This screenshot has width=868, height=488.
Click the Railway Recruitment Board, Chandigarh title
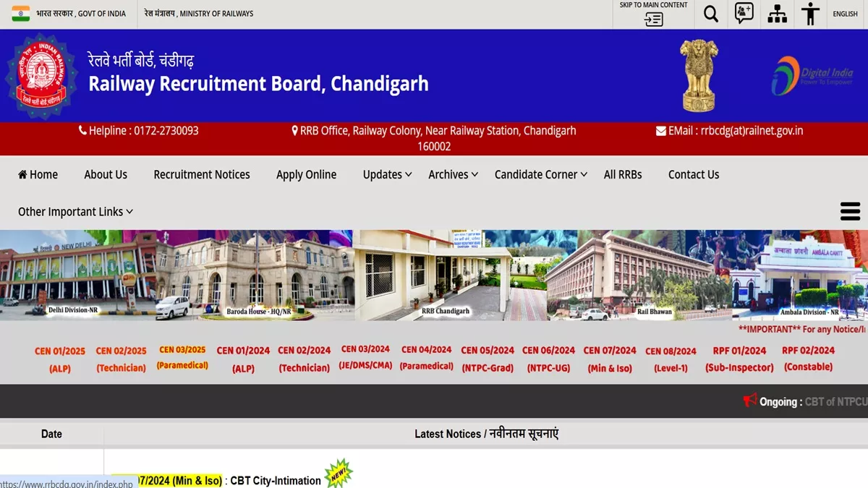tap(258, 84)
